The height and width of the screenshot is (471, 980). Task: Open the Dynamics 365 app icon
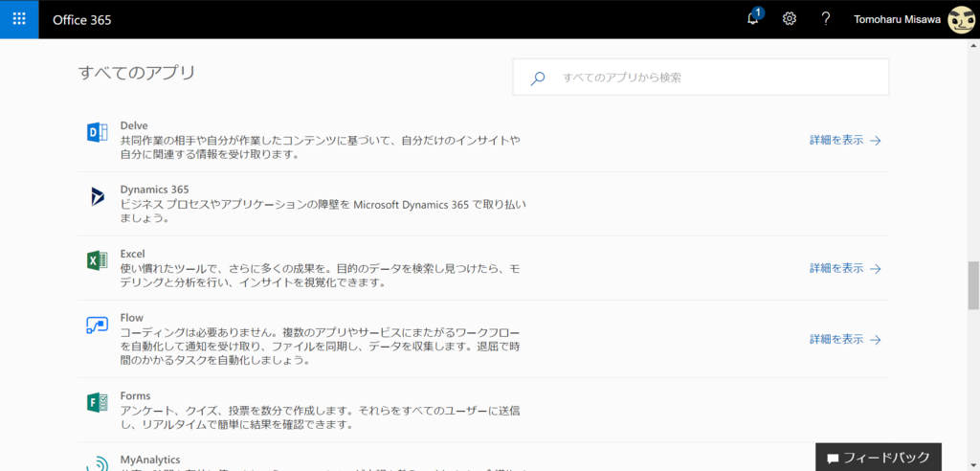[x=97, y=197]
